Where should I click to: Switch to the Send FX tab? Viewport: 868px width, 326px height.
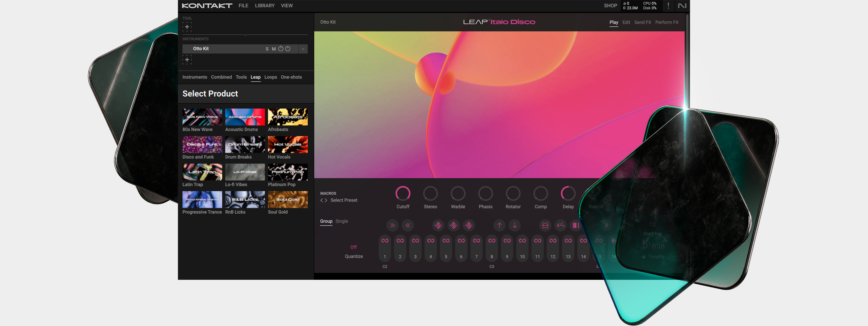click(x=642, y=22)
